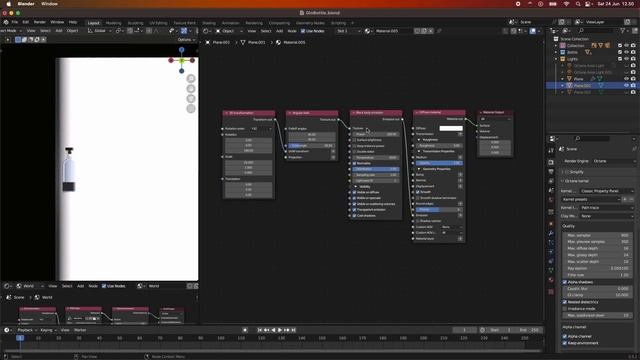This screenshot has height=360, width=640.
Task: Open the Render properties tab icon
Action: [x=551, y=162]
